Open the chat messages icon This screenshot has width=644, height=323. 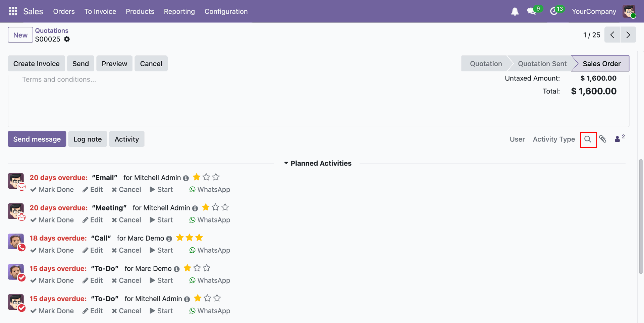tap(531, 12)
